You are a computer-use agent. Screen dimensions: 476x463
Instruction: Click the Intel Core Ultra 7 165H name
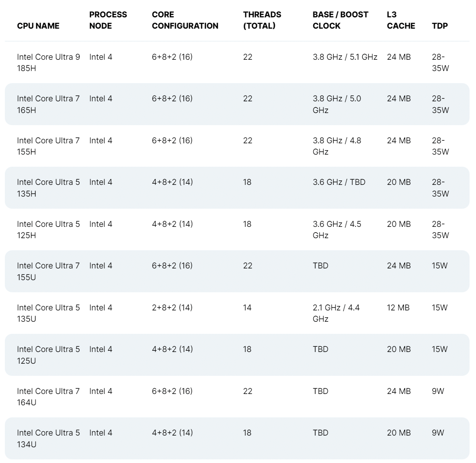pyautogui.click(x=48, y=104)
